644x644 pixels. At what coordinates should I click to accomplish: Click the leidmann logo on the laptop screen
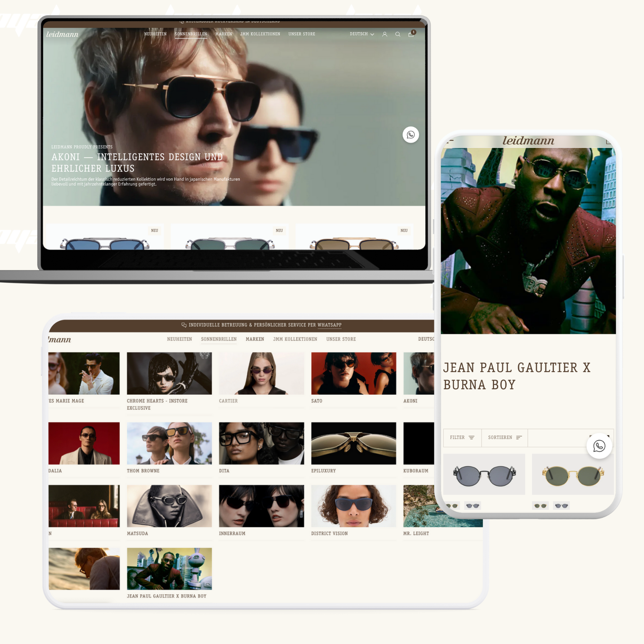pyautogui.click(x=62, y=34)
